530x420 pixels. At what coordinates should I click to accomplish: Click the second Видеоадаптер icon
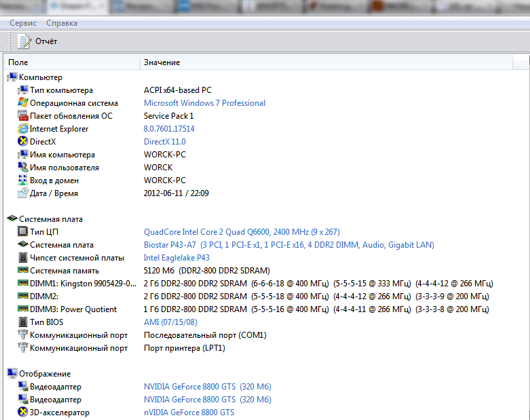(23, 399)
